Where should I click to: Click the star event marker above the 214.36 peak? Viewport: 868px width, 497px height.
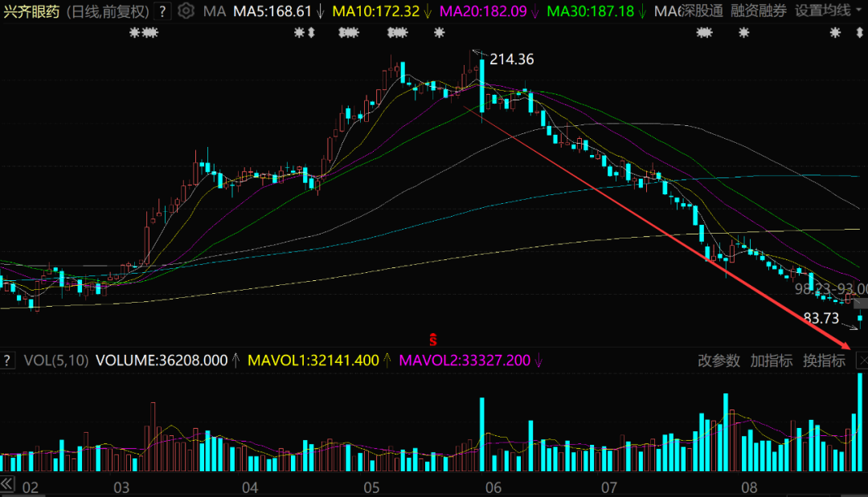(440, 33)
